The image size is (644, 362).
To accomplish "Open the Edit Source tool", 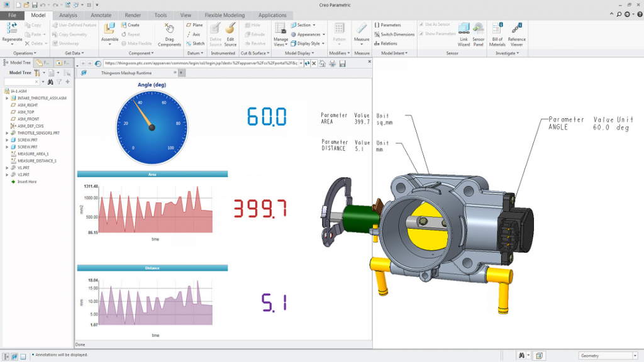I will pyautogui.click(x=230, y=34).
